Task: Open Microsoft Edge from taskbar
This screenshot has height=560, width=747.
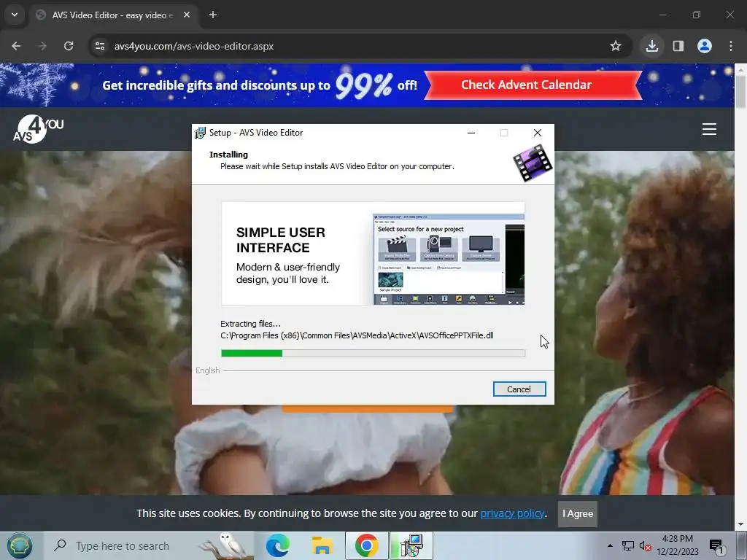Action: [278, 545]
